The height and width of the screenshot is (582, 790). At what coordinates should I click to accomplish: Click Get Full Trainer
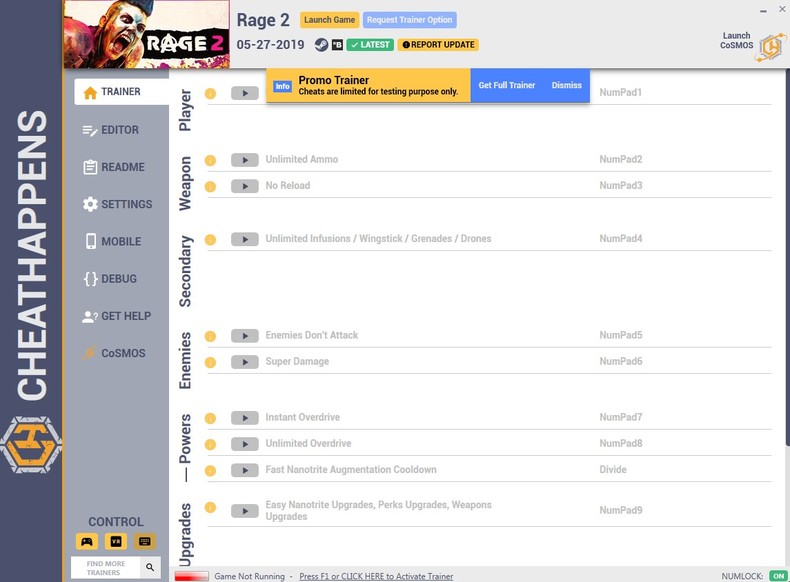[507, 85]
